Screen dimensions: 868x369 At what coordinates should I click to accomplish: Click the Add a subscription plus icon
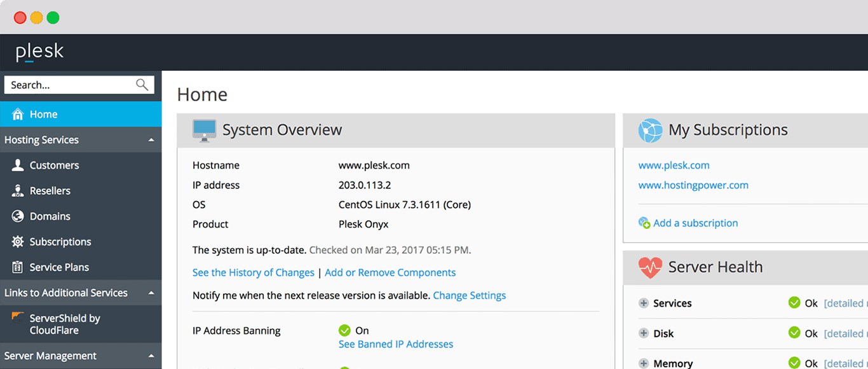pos(644,223)
